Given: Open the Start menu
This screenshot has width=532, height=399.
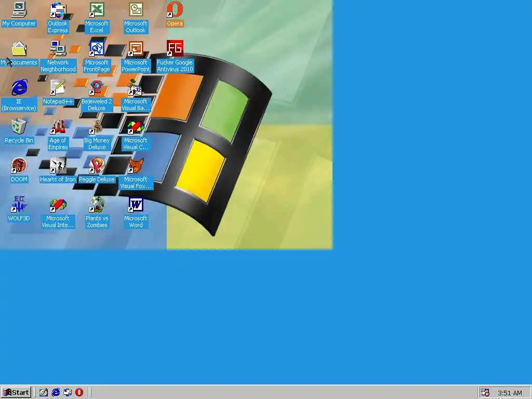Looking at the screenshot, I should coord(16,393).
